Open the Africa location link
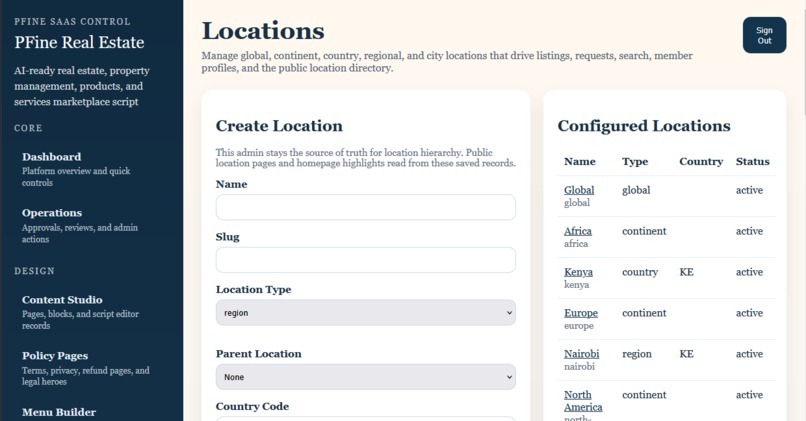 coord(578,231)
